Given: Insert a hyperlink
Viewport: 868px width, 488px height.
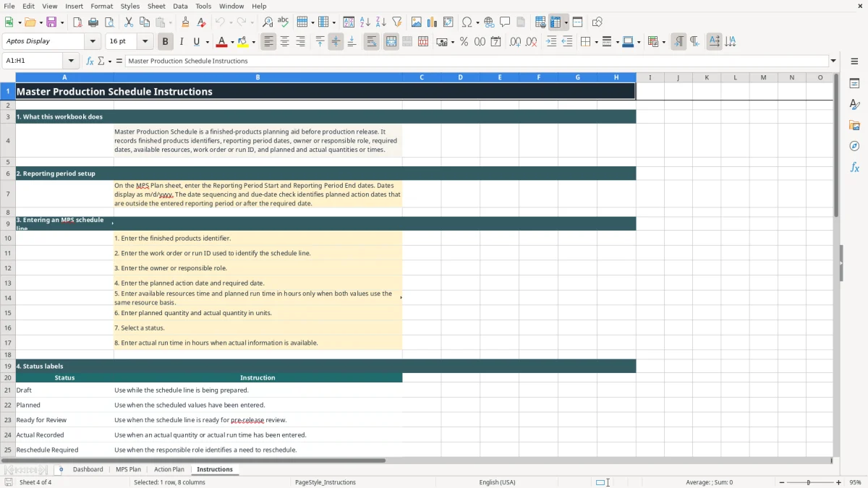Looking at the screenshot, I should click(489, 22).
